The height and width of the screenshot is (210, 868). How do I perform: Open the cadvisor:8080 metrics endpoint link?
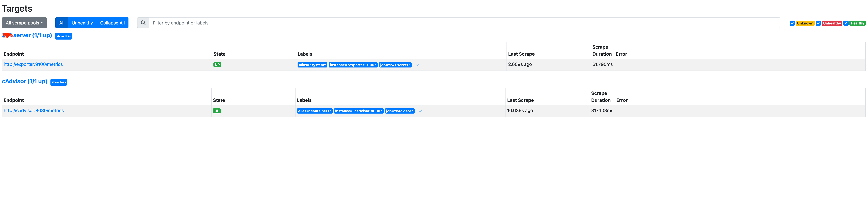[x=34, y=110]
